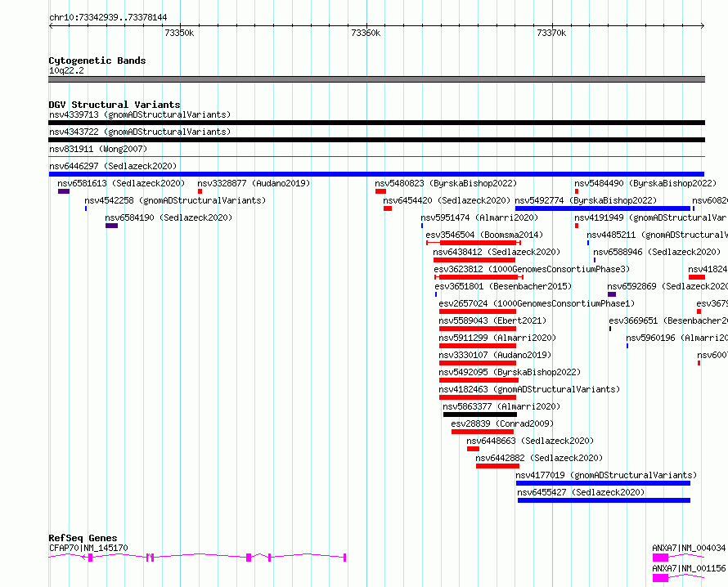The image size is (728, 587).
Task: Select the red bar under nsv6448663
Action: (473, 449)
